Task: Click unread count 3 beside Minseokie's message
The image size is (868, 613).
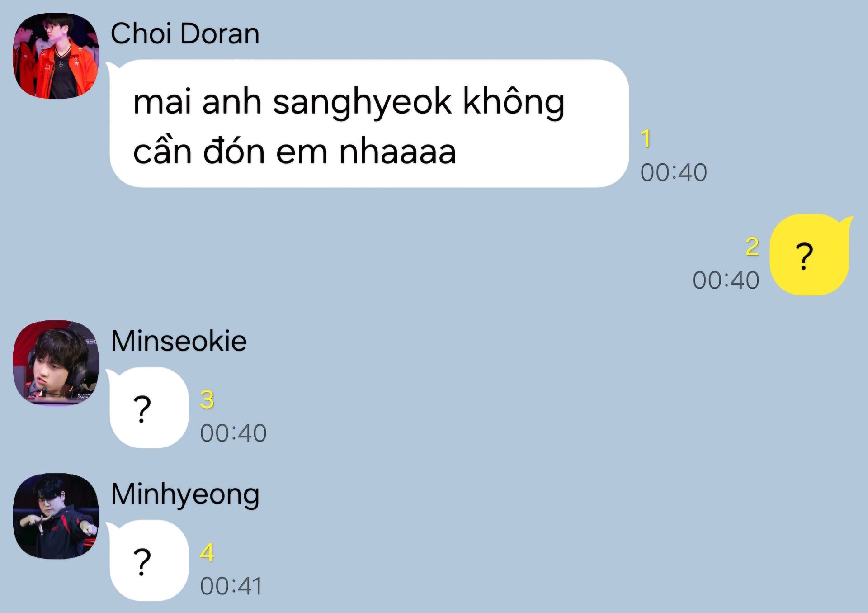Action: [x=207, y=399]
